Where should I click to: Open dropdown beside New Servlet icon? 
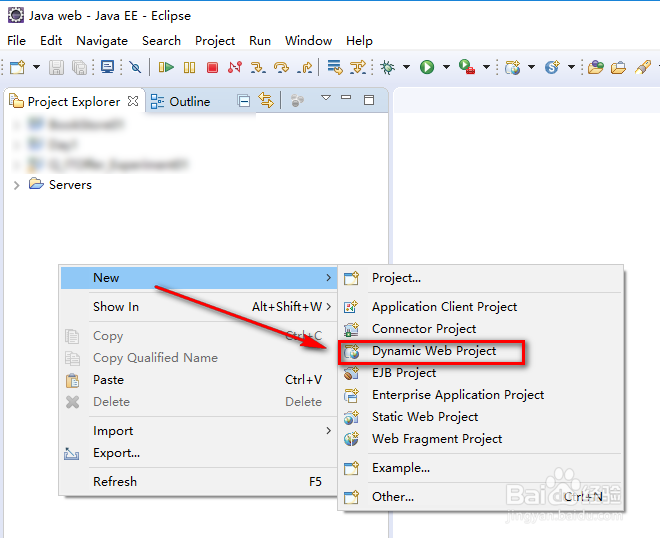pyautogui.click(x=571, y=67)
